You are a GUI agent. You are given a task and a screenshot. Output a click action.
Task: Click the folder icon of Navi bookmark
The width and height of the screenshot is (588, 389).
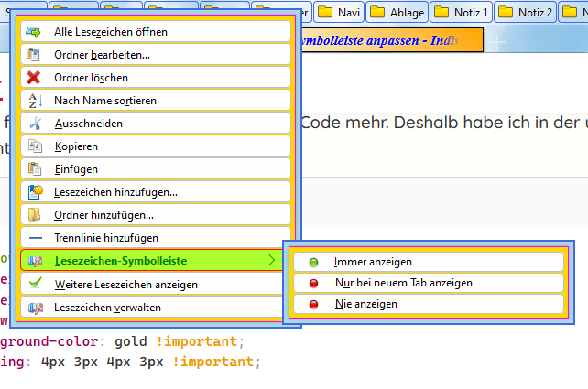[325, 13]
